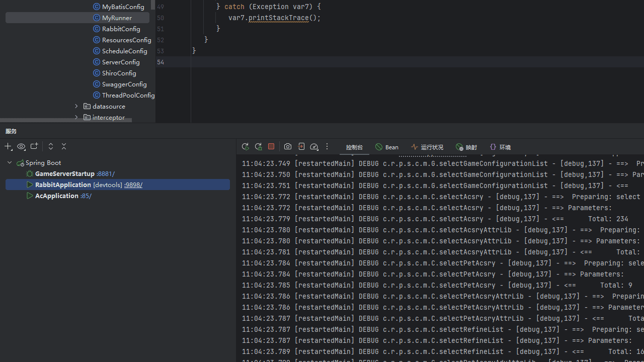Collapse all services in the tree
The width and height of the screenshot is (644, 362).
click(x=64, y=146)
